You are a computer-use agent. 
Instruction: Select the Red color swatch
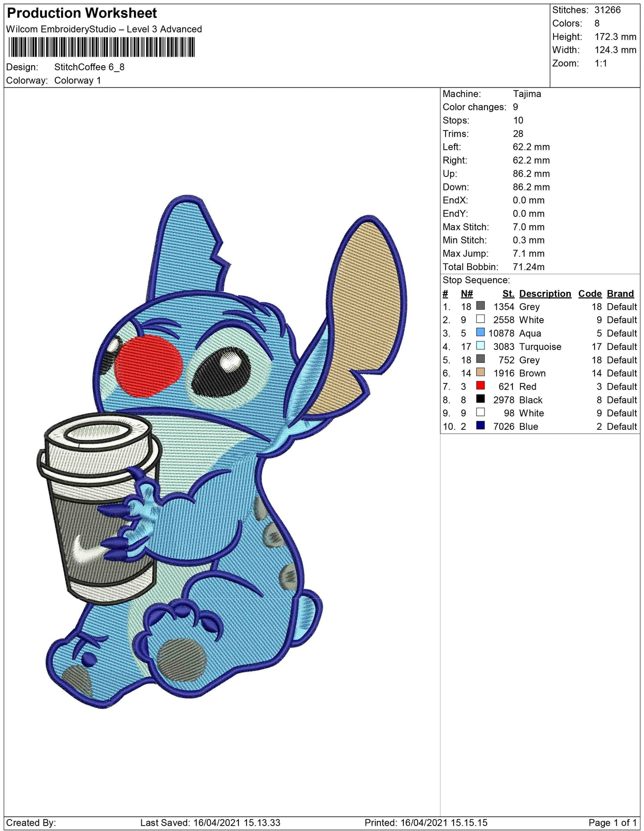coord(480,386)
